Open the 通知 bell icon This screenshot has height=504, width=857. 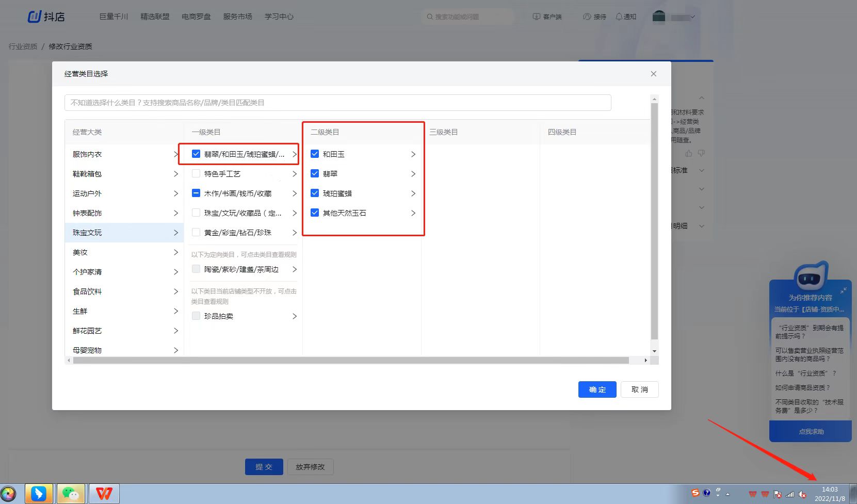click(619, 17)
